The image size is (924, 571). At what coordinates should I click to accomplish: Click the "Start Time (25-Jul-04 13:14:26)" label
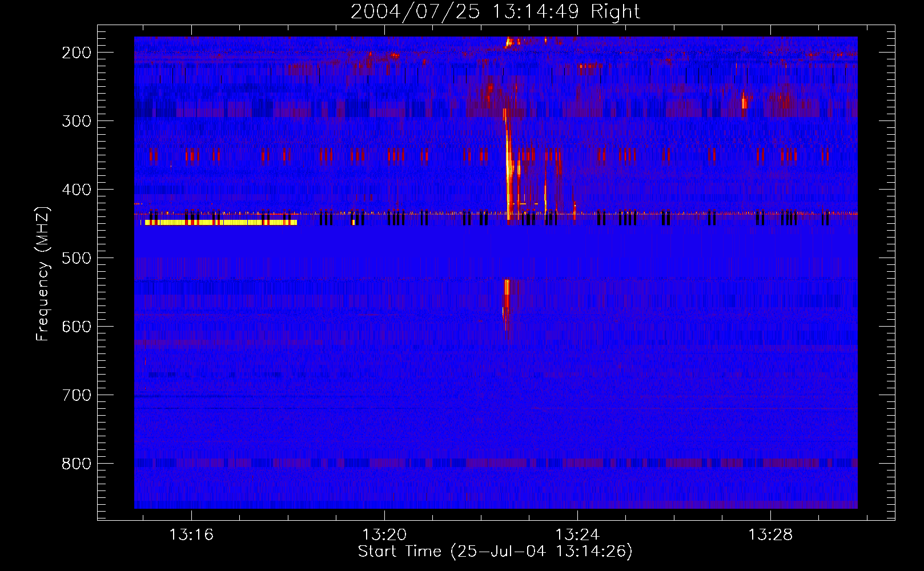click(495, 552)
